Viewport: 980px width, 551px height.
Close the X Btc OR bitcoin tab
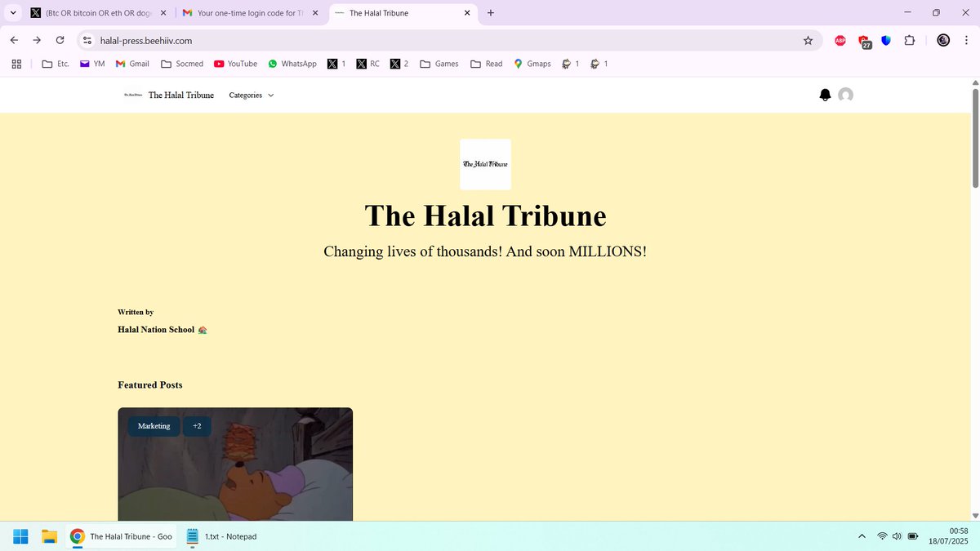163,13
